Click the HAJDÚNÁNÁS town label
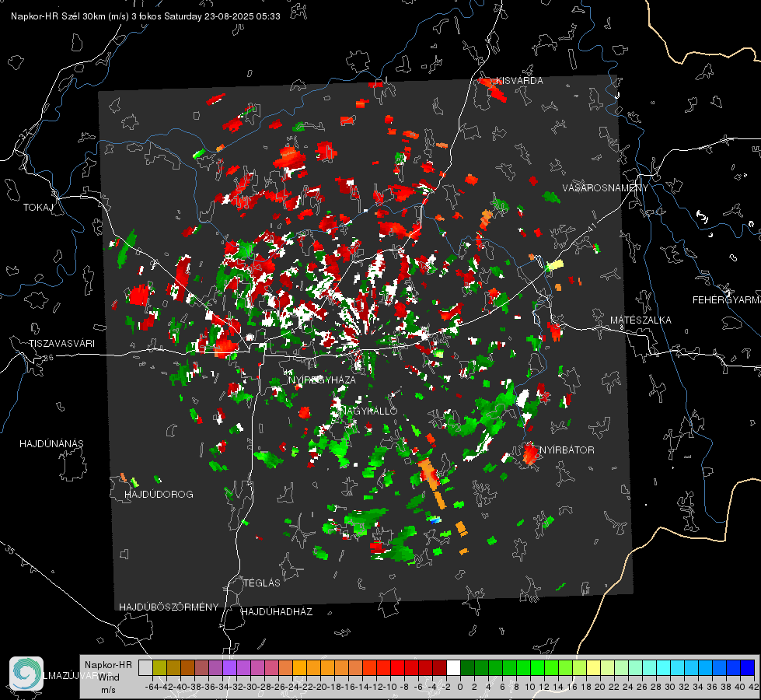761x700 pixels. (x=51, y=444)
